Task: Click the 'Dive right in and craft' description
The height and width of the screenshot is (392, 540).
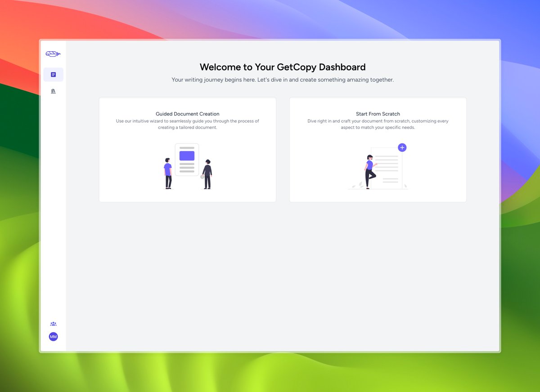Action: [378, 124]
